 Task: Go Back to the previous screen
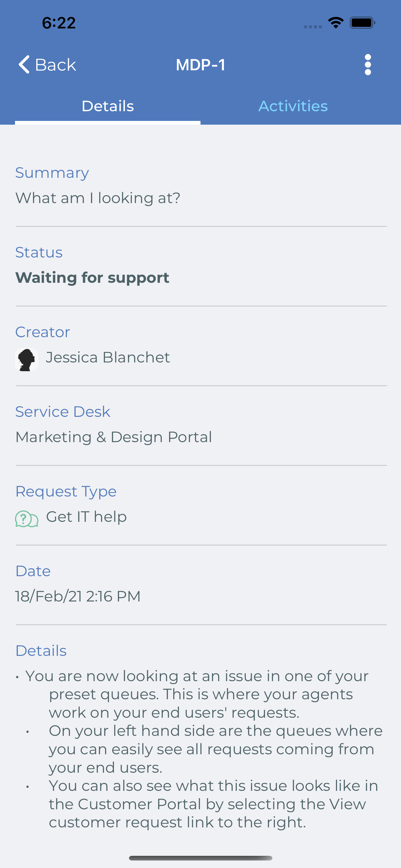click(x=47, y=64)
